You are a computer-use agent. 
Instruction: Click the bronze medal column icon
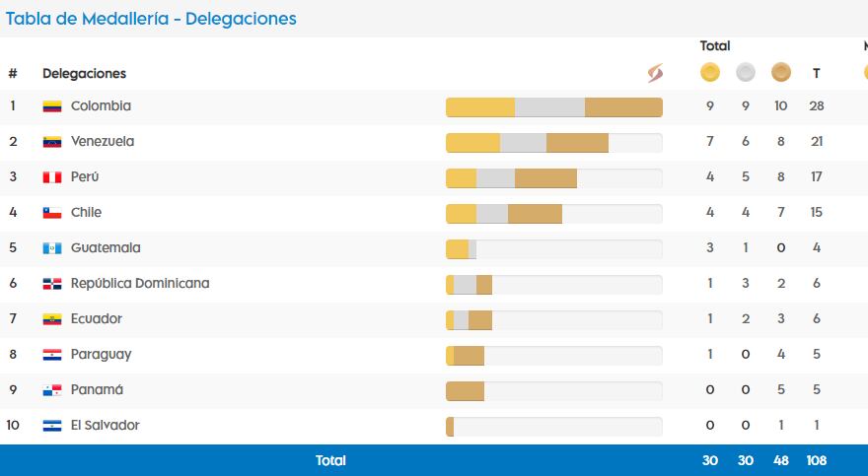[x=781, y=72]
